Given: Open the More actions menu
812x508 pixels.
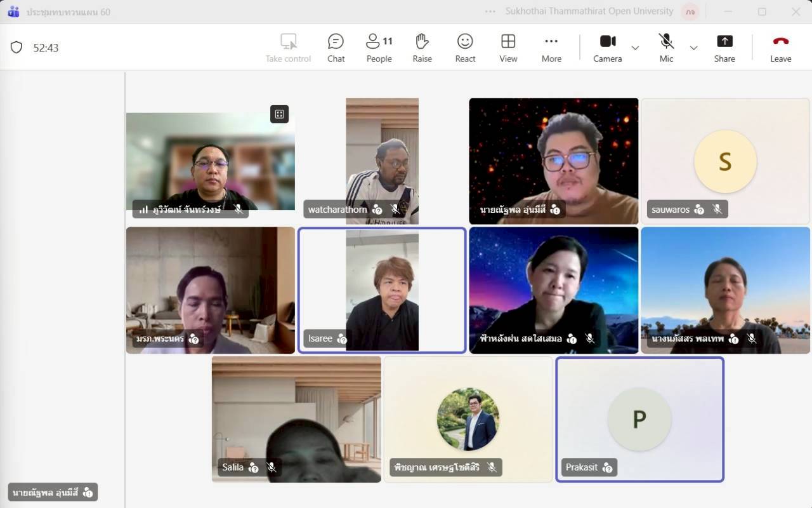Looking at the screenshot, I should click(551, 48).
